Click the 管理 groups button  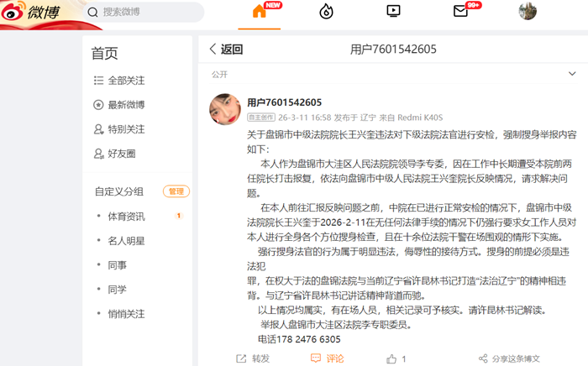pyautogui.click(x=176, y=191)
